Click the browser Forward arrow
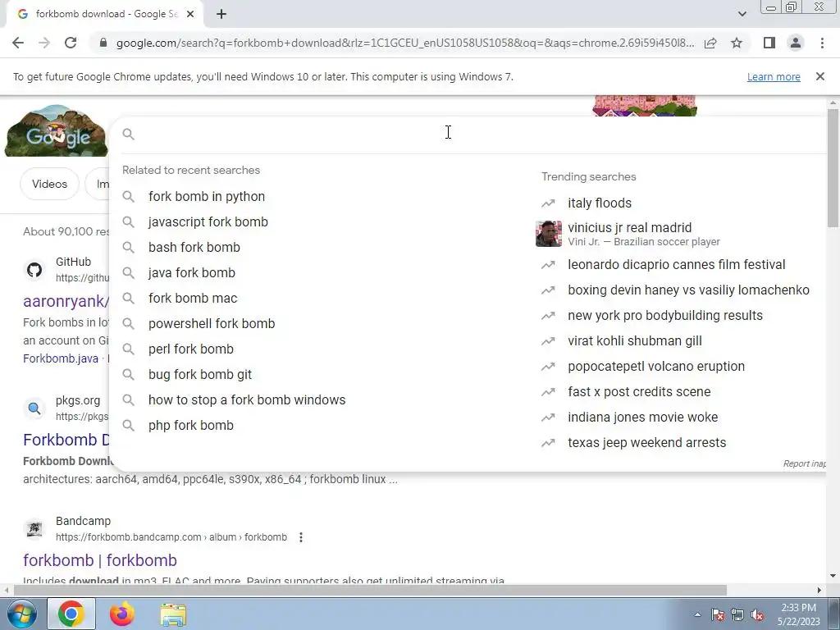Screen dimensions: 840x630 coord(44,43)
